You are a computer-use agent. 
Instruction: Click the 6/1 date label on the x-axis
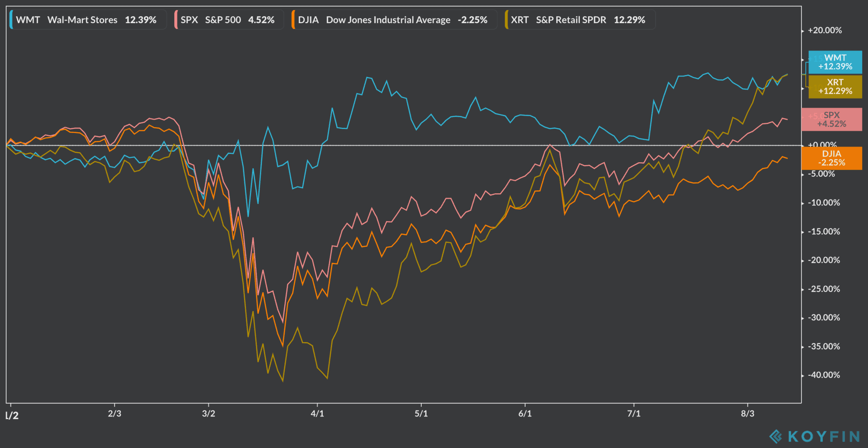[525, 413]
